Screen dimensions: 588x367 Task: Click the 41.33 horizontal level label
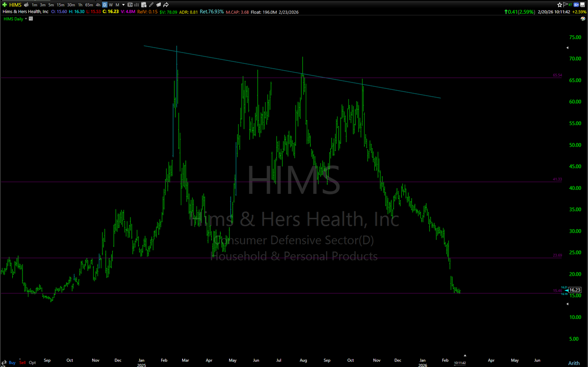[557, 180]
